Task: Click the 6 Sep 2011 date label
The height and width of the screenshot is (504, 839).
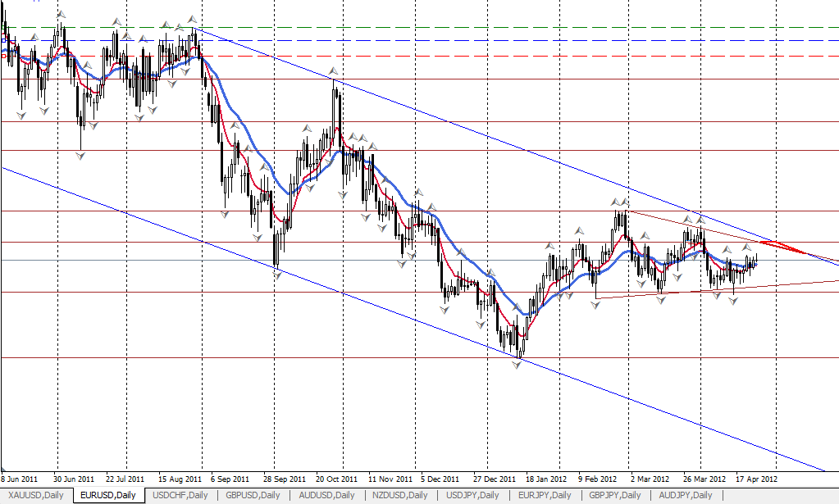Action: pos(230,479)
